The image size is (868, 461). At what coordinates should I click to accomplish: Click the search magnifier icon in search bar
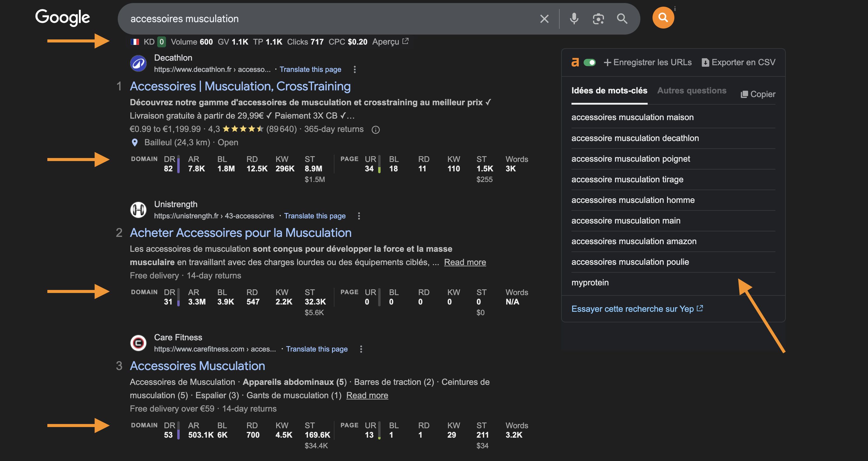point(622,19)
